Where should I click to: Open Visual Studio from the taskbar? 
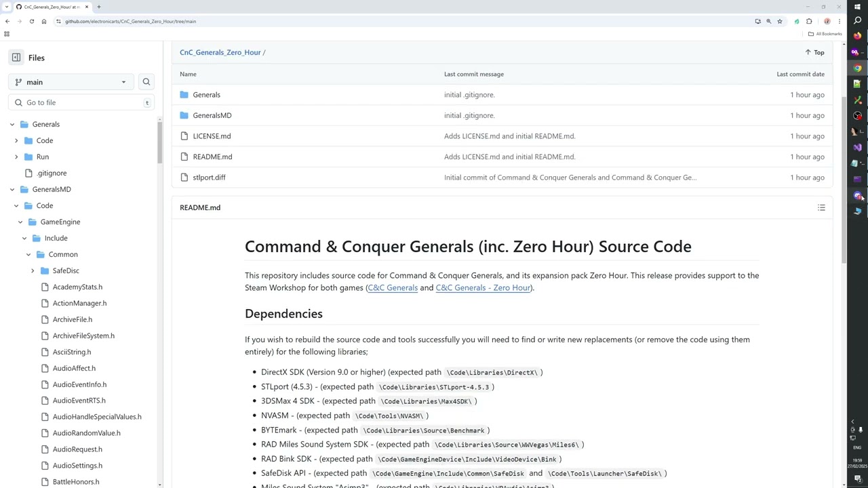pyautogui.click(x=858, y=147)
